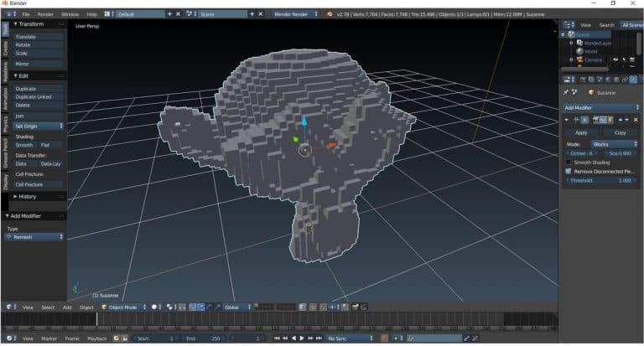Jump to the timeline's last frame

coord(319,338)
